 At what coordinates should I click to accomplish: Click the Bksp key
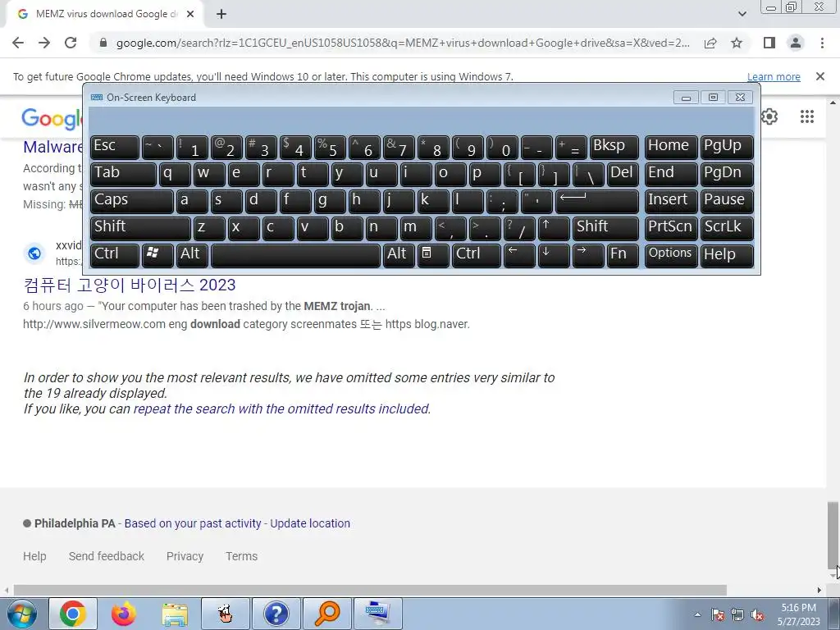pos(614,147)
